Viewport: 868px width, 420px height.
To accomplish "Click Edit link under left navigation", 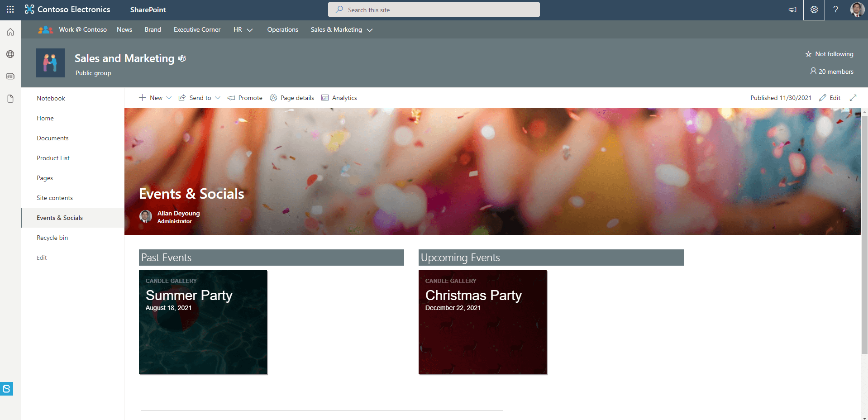I will pyautogui.click(x=42, y=258).
